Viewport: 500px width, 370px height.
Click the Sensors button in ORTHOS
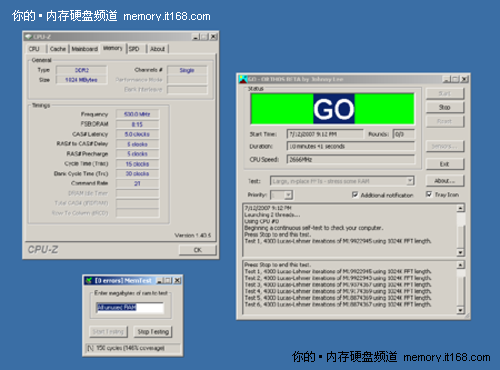pyautogui.click(x=445, y=146)
